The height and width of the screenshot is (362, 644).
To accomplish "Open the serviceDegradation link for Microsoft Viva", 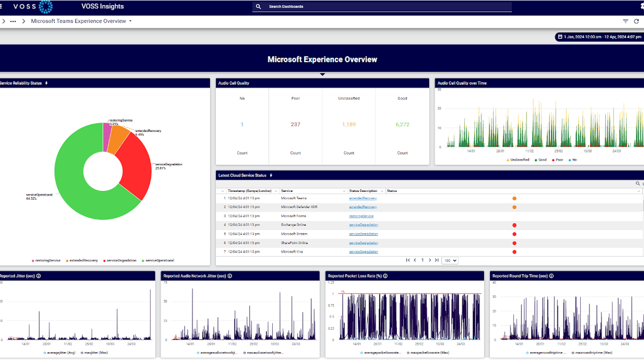I will 363,252.
